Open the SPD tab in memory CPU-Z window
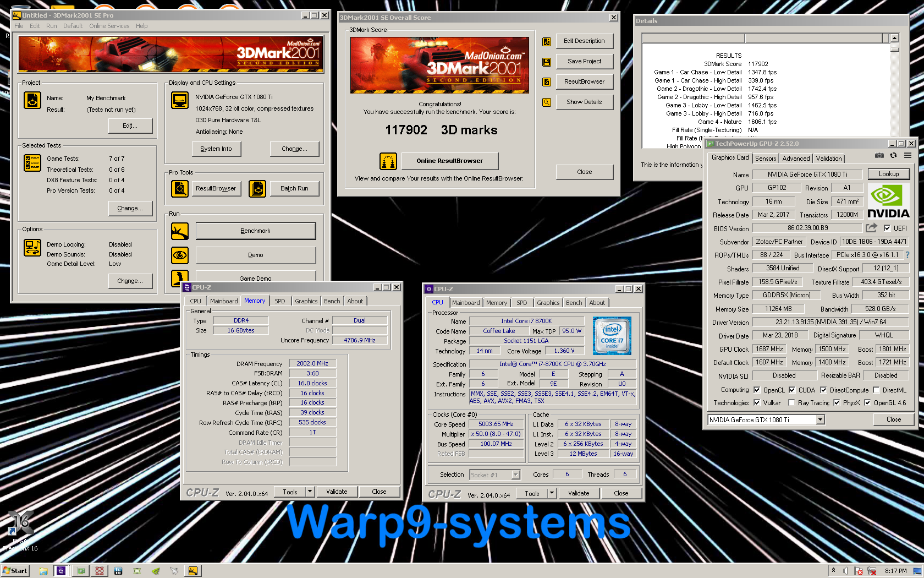The image size is (924, 578). coord(280,301)
